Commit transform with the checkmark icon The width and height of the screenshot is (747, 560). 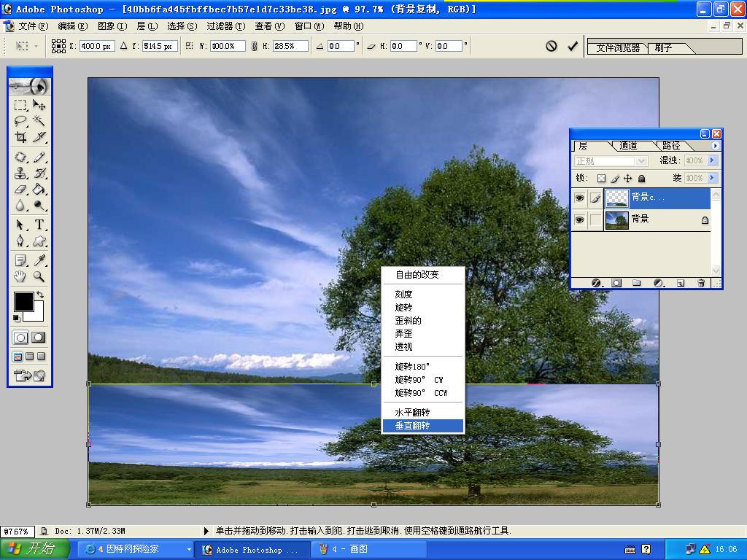[x=573, y=46]
